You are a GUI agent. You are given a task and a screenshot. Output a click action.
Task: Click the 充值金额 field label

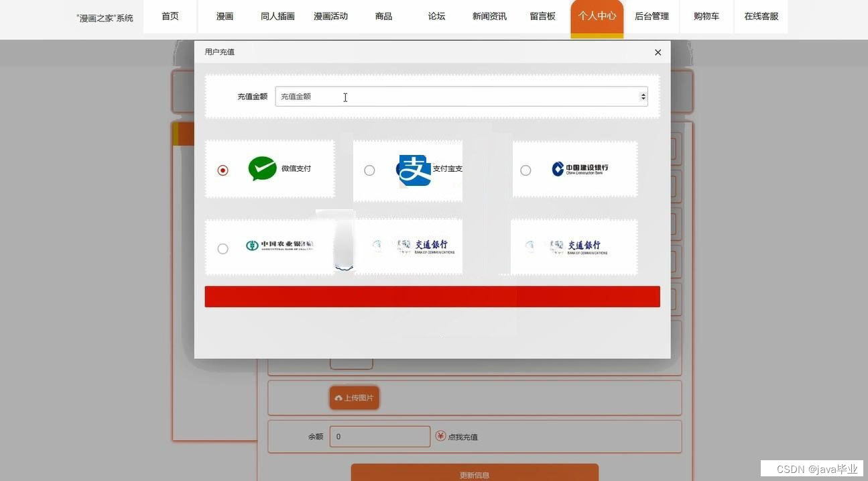tap(252, 97)
